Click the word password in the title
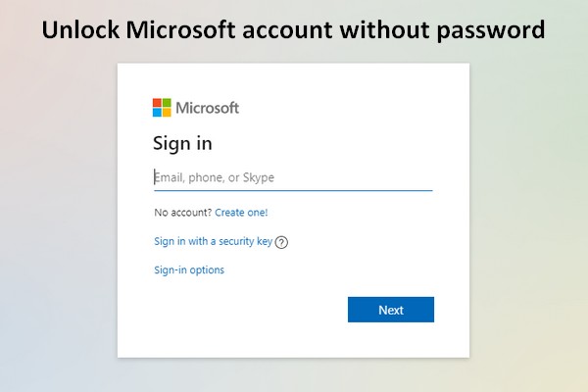 pos(491,30)
